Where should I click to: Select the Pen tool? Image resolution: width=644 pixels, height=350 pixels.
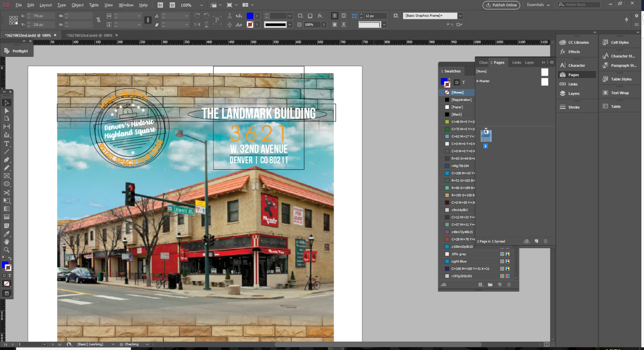tap(7, 160)
